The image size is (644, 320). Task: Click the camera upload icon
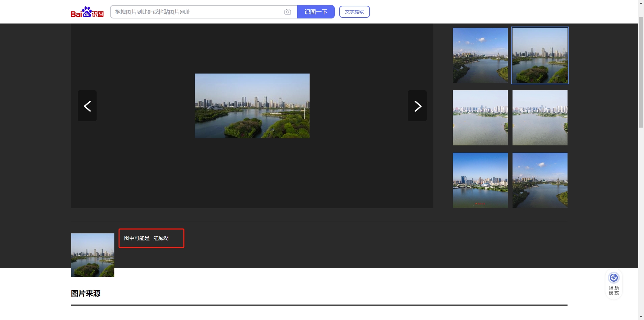(x=287, y=12)
